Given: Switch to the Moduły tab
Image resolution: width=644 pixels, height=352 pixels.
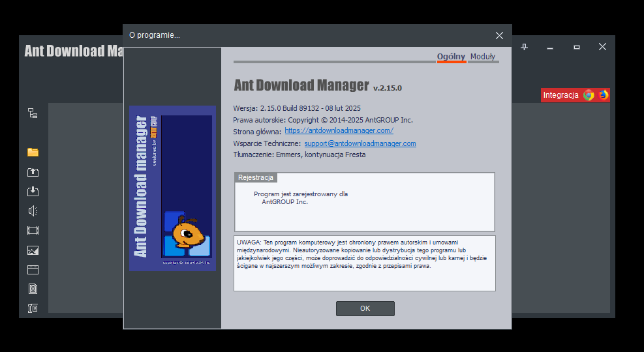Looking at the screenshot, I should click(x=483, y=57).
